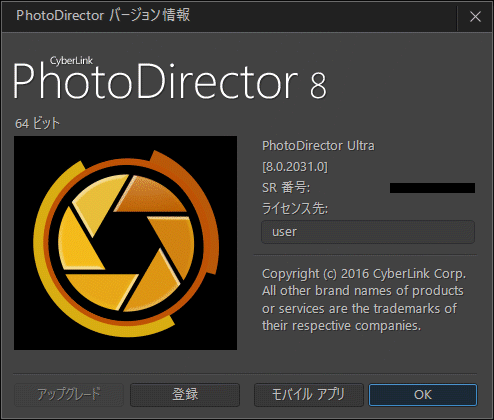Open the モバイル アプリ button

click(x=308, y=395)
